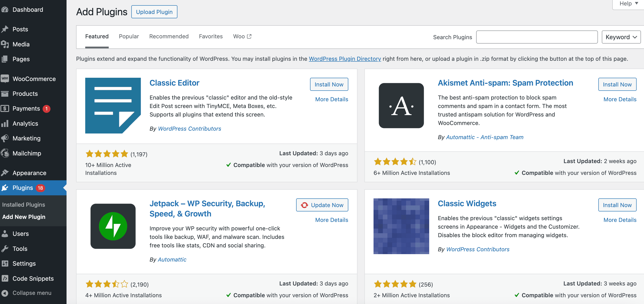
Task: Open Add New Plugin submenu item
Action: [24, 217]
